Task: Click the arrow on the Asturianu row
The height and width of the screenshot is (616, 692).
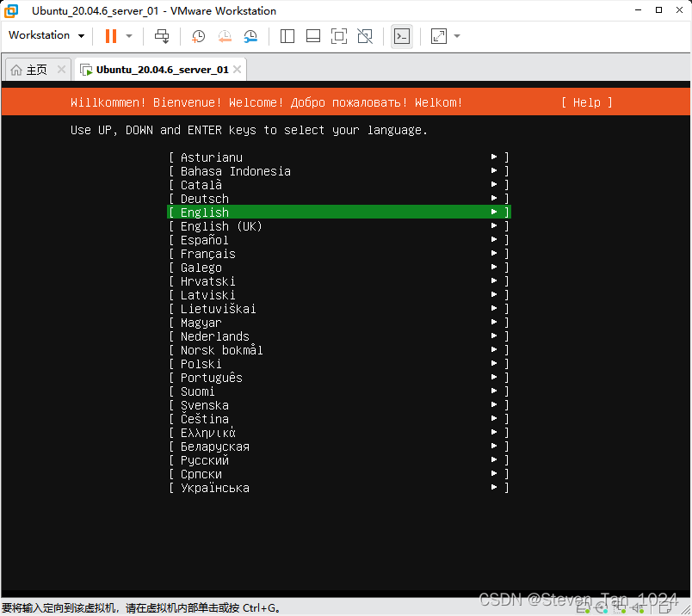Action: pos(494,157)
